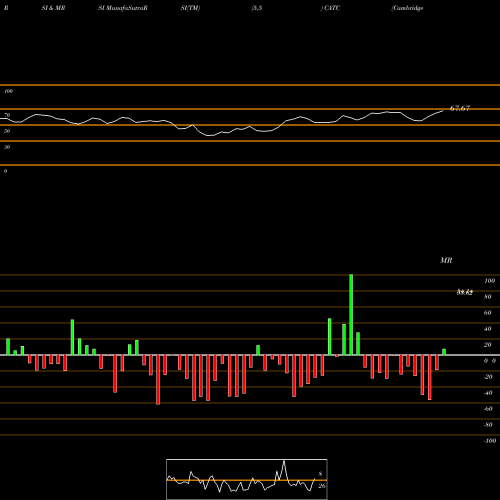Viewport: 500px width, 500px height.
Task: Click the MR axis label 60
Action: (x=488, y=313)
